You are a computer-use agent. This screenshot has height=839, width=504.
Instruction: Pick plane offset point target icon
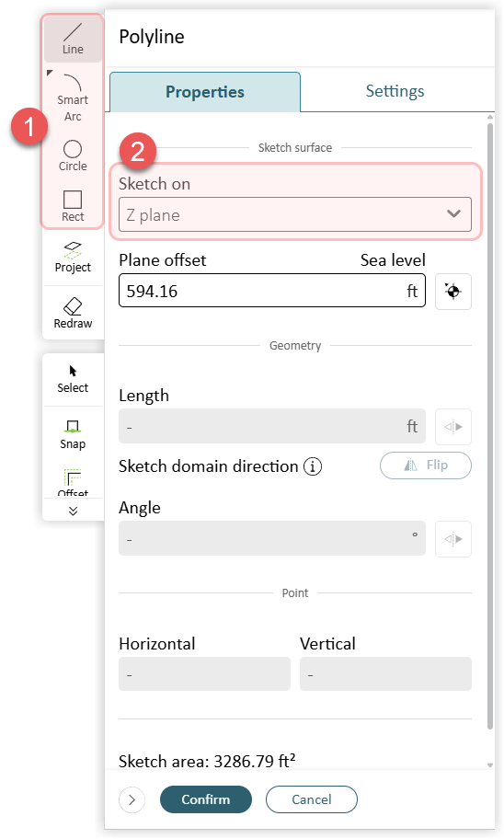pos(453,292)
